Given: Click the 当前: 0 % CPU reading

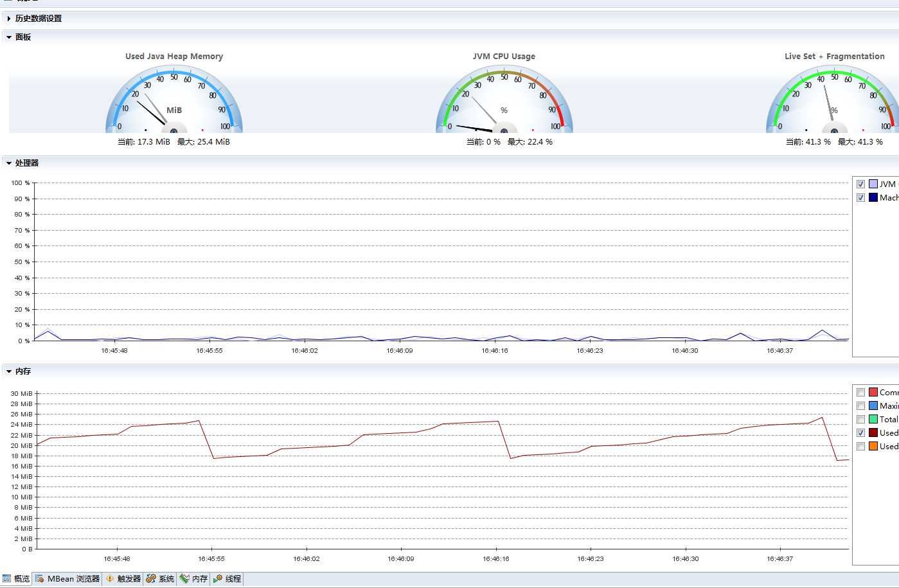Looking at the screenshot, I should coord(483,142).
